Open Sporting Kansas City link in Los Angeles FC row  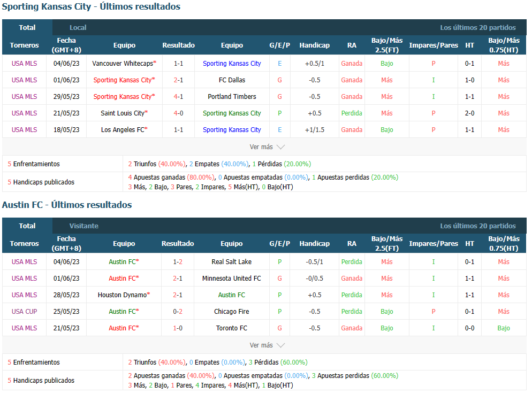(232, 130)
